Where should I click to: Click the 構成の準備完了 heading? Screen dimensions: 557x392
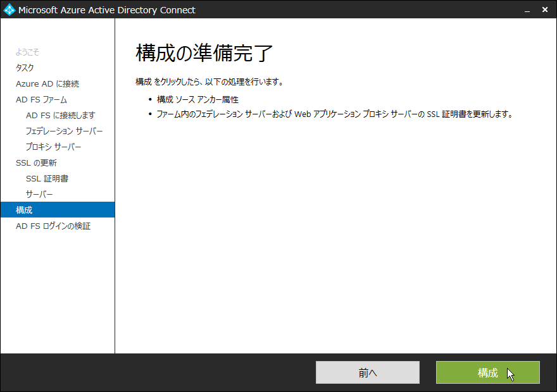pyautogui.click(x=204, y=53)
